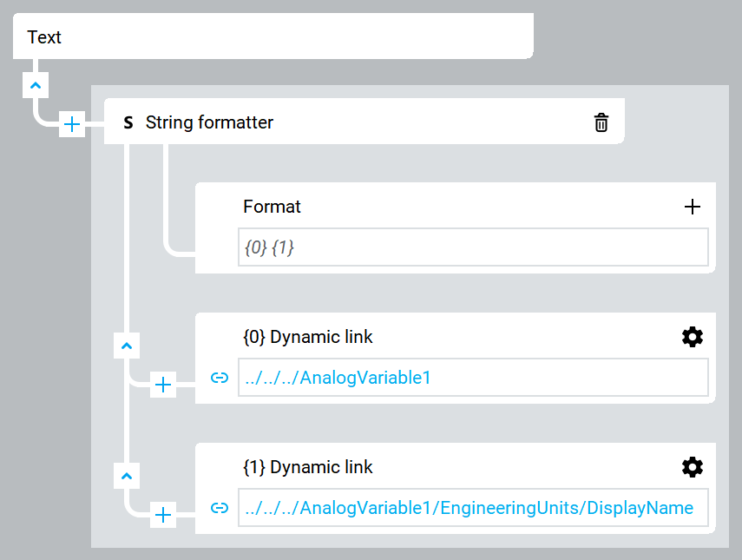
Task: Collapse chevron above {0} Dynamic link connector
Action: pyautogui.click(x=127, y=346)
